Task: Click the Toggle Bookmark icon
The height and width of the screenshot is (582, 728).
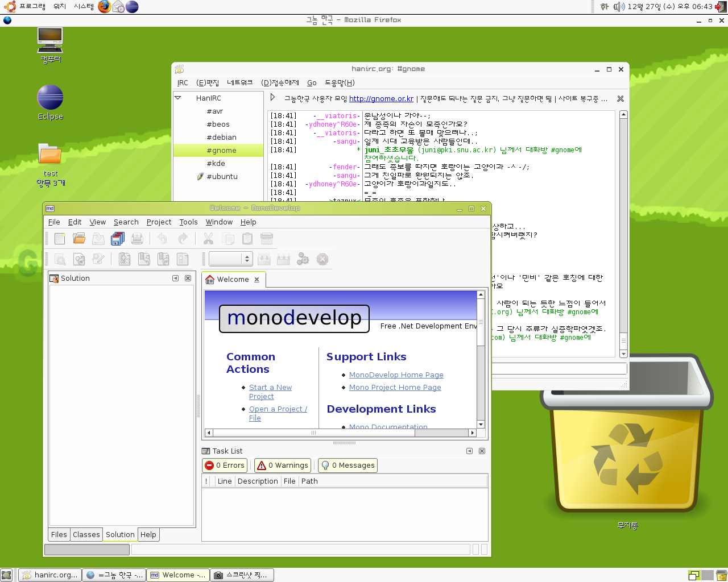Action: tap(125, 259)
